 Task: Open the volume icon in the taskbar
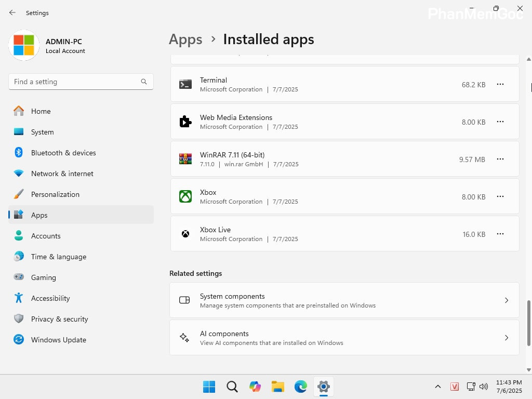(484, 387)
